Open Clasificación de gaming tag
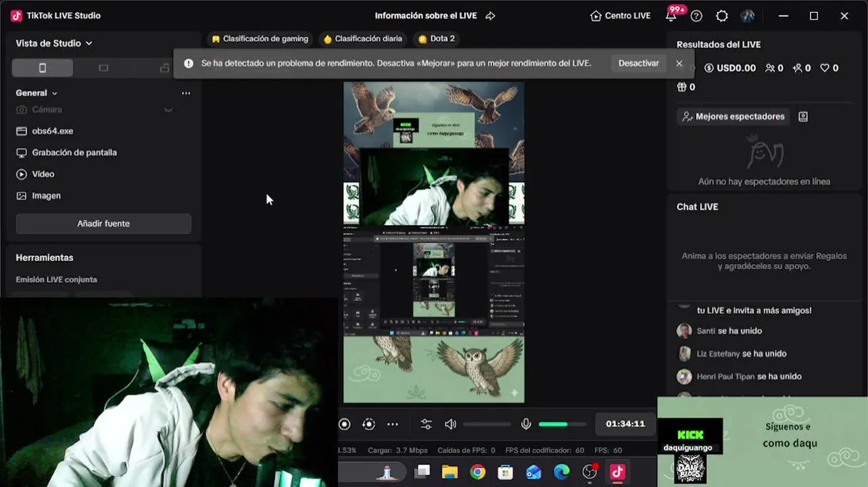Viewport: 868px width, 487px height. pyautogui.click(x=260, y=39)
